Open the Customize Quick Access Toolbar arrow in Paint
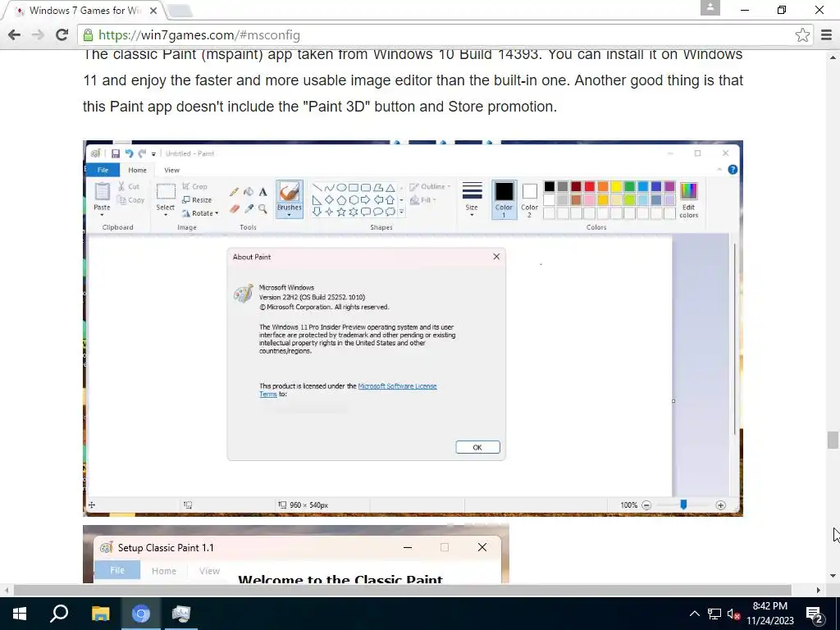This screenshot has width=840, height=630. tap(153, 154)
